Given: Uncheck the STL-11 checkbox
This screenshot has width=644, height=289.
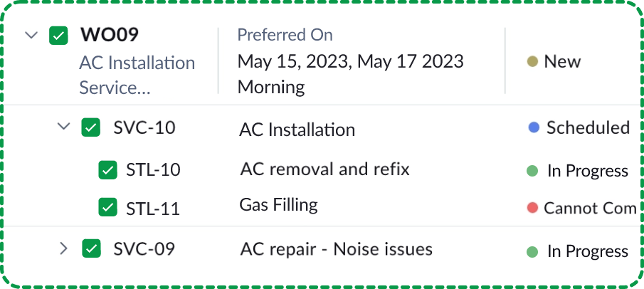Looking at the screenshot, I should [x=107, y=208].
